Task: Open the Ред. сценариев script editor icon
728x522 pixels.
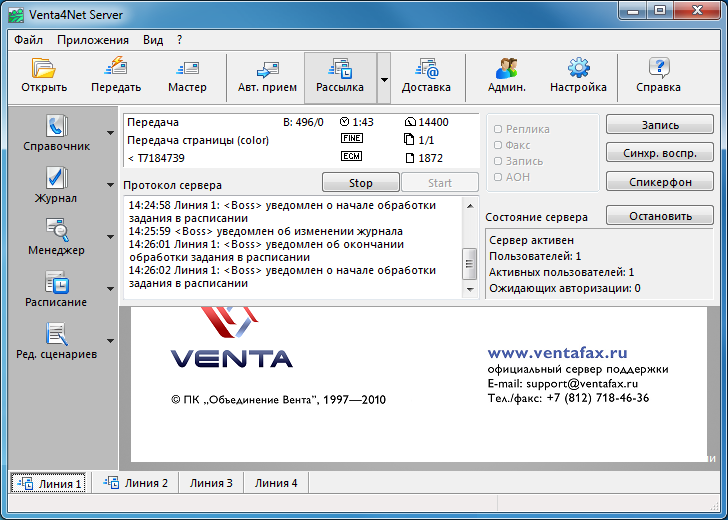Action: click(57, 334)
